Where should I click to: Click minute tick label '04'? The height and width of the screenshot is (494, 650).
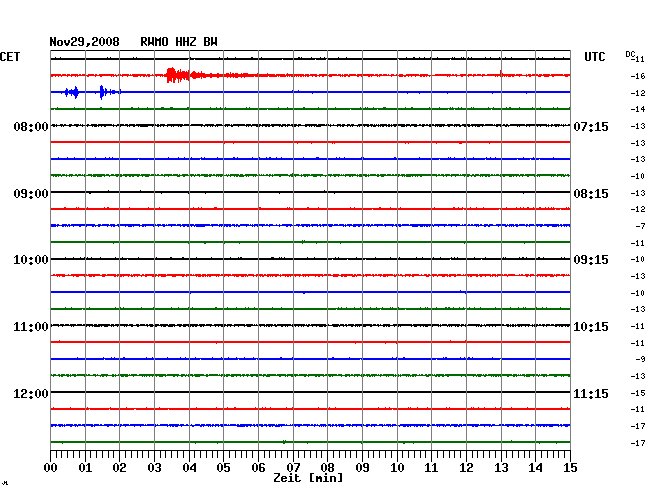pos(189,468)
